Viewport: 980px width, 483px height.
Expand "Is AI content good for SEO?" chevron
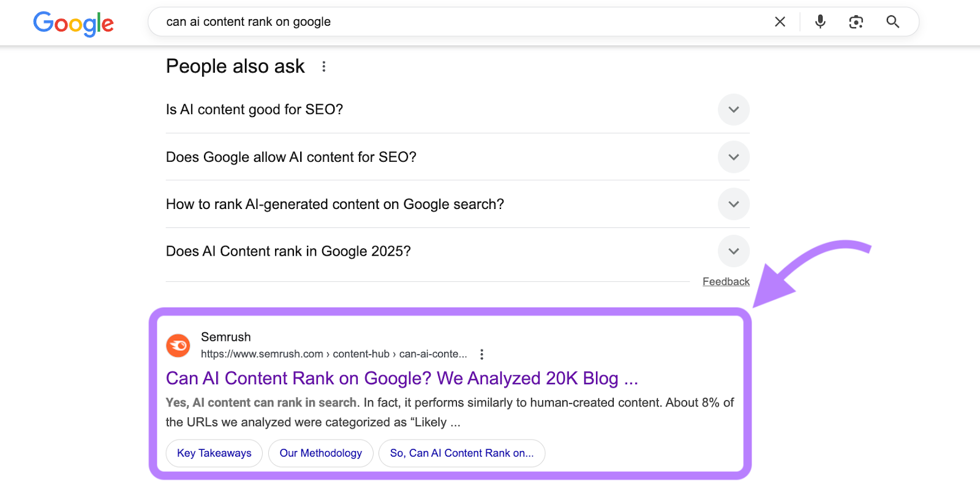733,110
